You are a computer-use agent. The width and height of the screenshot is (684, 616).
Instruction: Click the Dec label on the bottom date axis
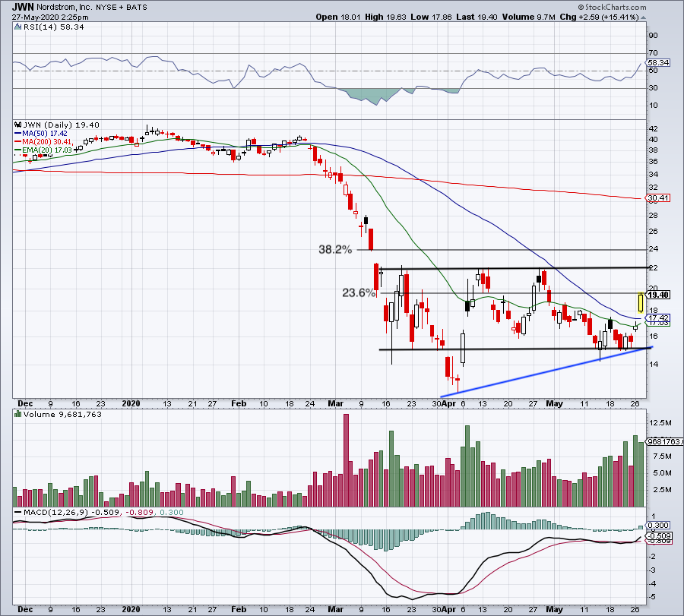25,609
